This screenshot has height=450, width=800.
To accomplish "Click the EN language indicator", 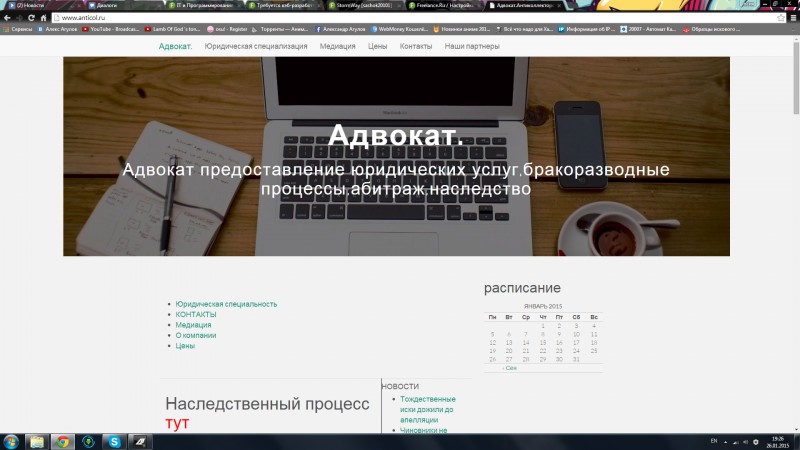I will (x=714, y=441).
